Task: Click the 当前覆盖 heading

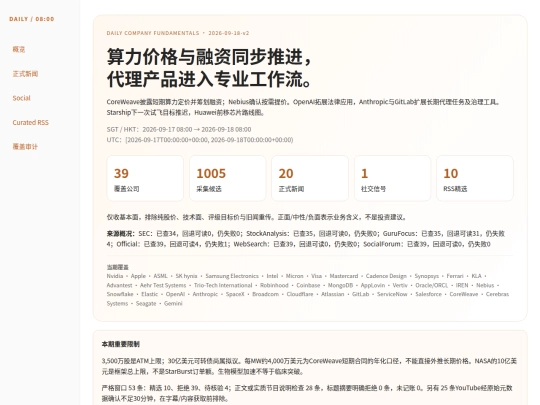Action: 117,267
